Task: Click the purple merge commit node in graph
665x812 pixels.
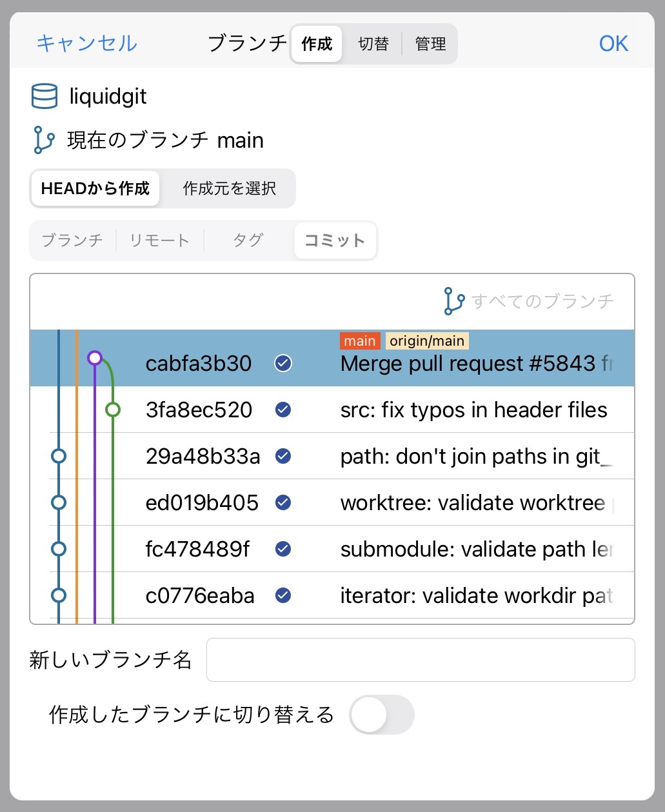Action: [95, 357]
